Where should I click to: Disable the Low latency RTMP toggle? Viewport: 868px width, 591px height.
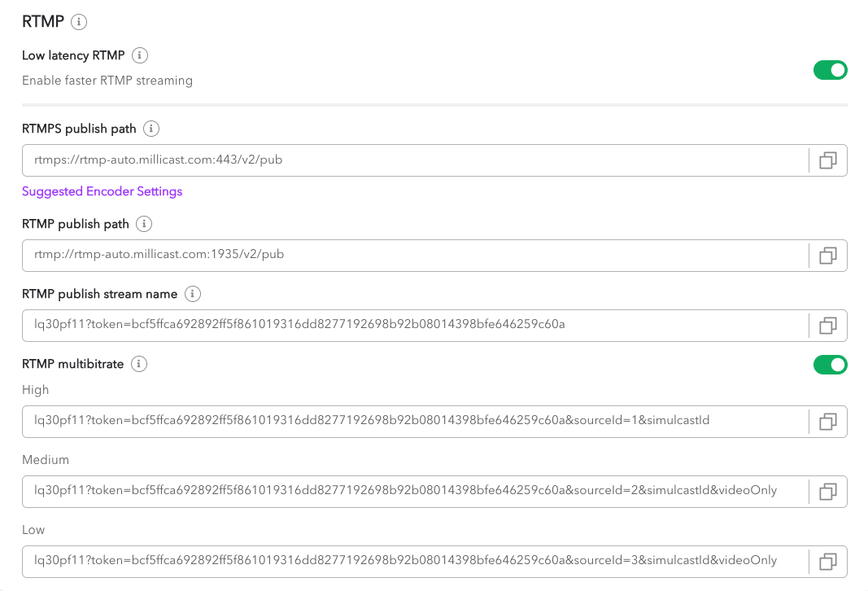click(830, 70)
